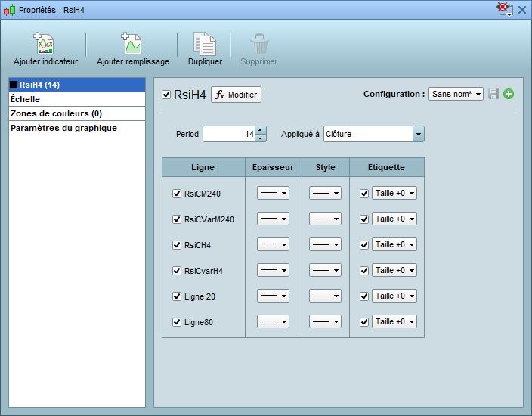Open the Epaisseur dropdown for Ligne 20
The height and width of the screenshot is (416, 532).
tap(273, 296)
